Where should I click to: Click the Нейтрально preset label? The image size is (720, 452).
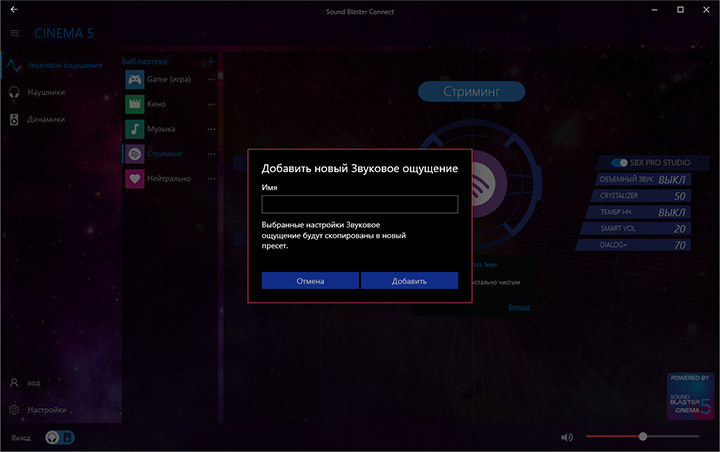point(169,179)
